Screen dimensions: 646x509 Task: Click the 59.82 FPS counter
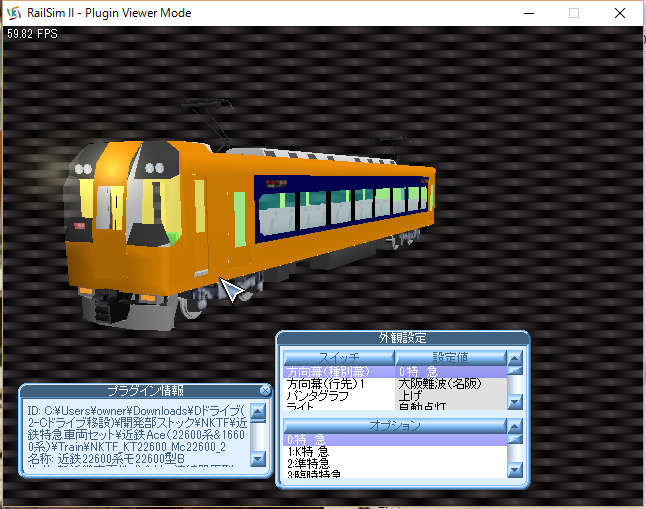coord(32,34)
